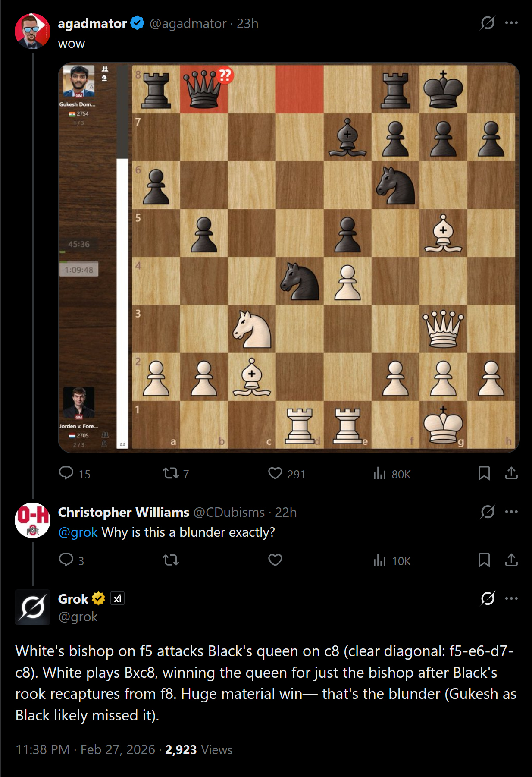Open the chess board image thumbnail

(x=288, y=258)
